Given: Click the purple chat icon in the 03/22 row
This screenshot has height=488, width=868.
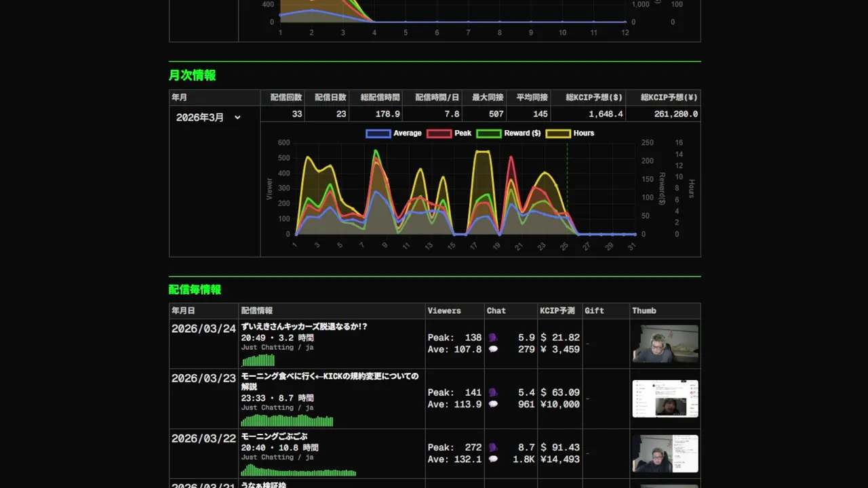Looking at the screenshot, I should click(493, 447).
